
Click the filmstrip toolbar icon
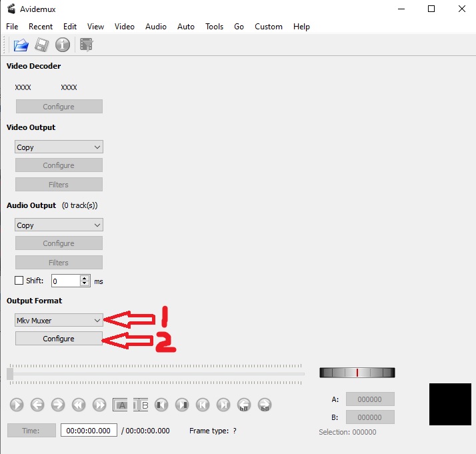click(x=87, y=45)
